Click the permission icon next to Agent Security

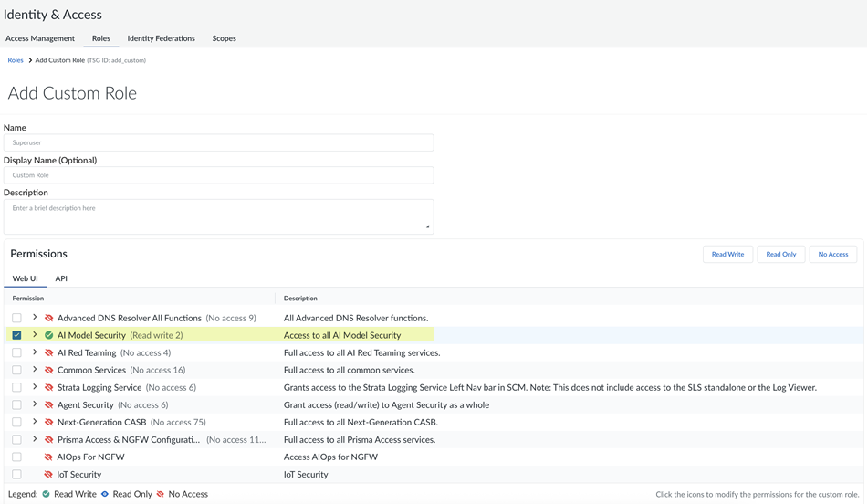[49, 405]
